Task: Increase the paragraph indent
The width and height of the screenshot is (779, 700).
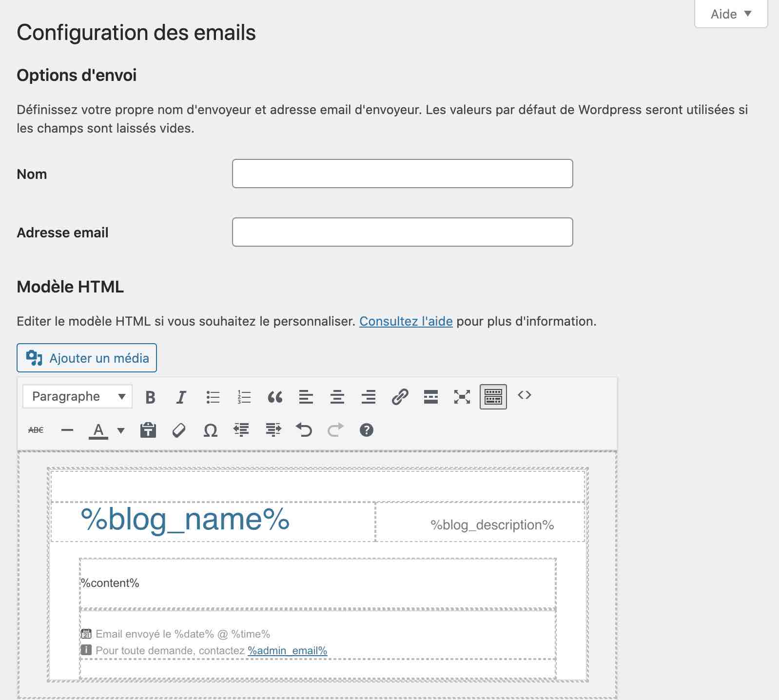Action: click(273, 430)
